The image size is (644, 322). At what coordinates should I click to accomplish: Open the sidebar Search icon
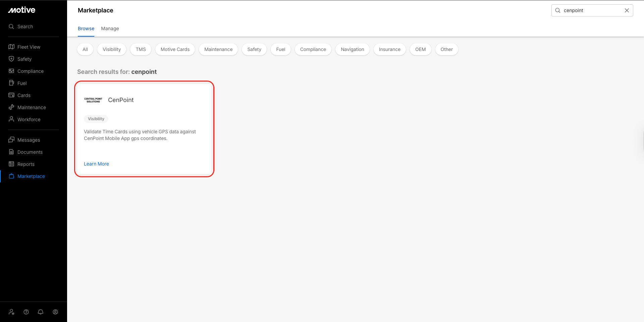pos(11,27)
